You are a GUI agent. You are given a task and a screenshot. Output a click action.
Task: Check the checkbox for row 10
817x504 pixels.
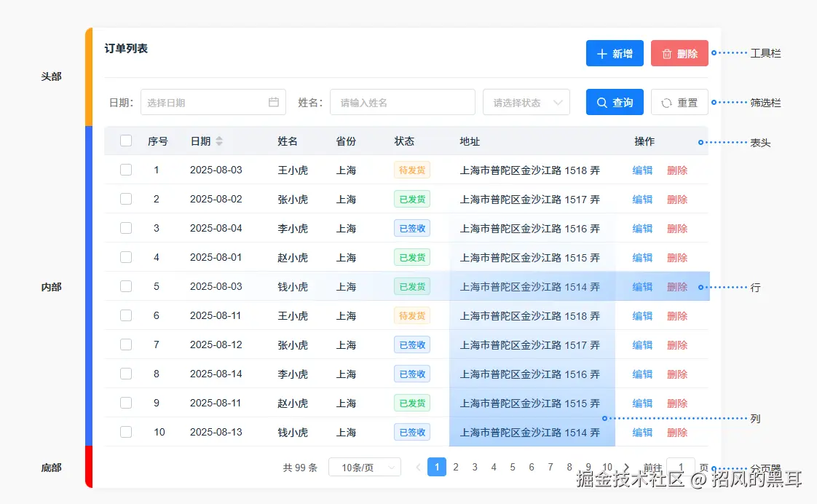(125, 432)
